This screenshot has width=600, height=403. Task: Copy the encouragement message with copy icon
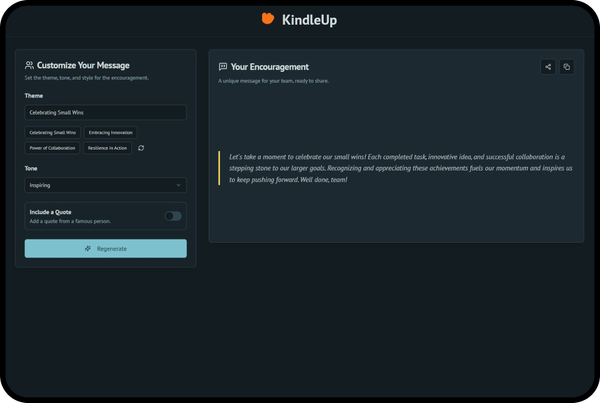coord(567,67)
